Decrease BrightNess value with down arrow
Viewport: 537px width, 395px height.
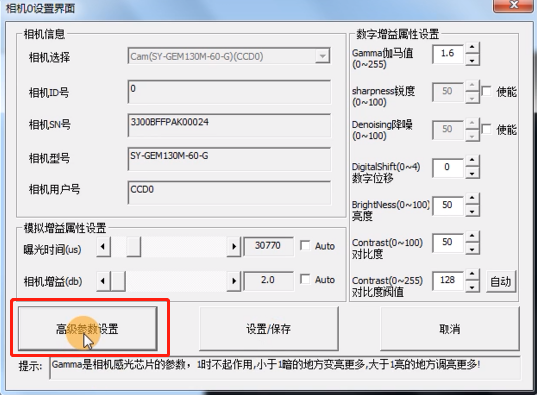[472, 211]
